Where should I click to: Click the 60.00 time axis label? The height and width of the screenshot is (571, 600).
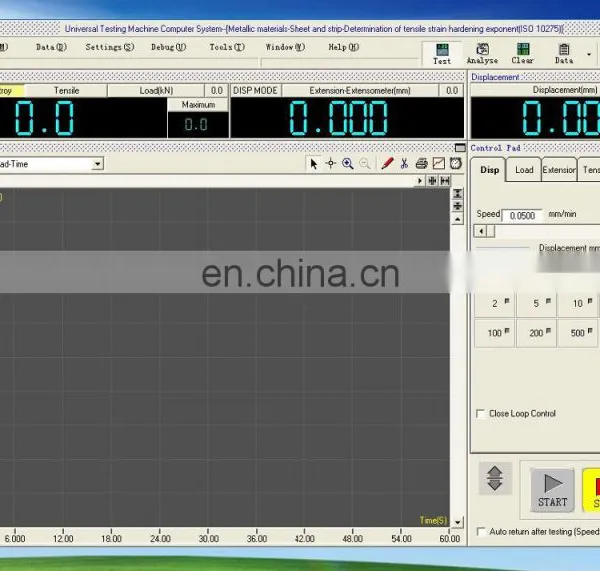(x=450, y=539)
